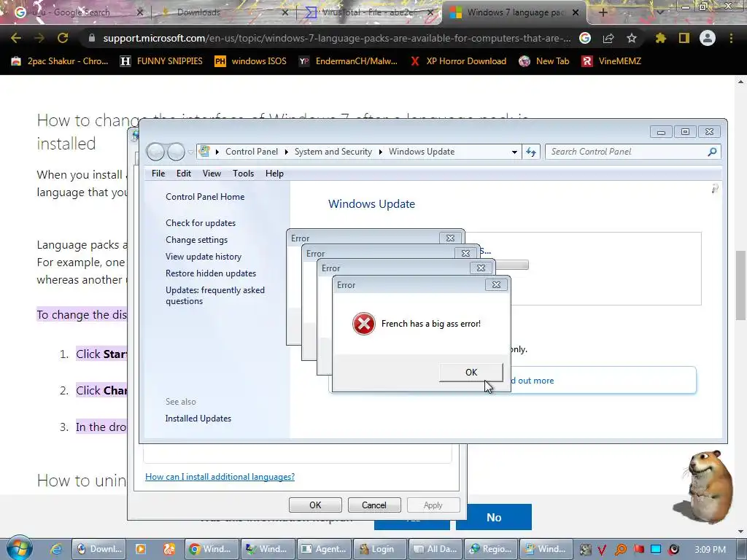
Task: Click the orange magnifier tray icon
Action: (621, 550)
